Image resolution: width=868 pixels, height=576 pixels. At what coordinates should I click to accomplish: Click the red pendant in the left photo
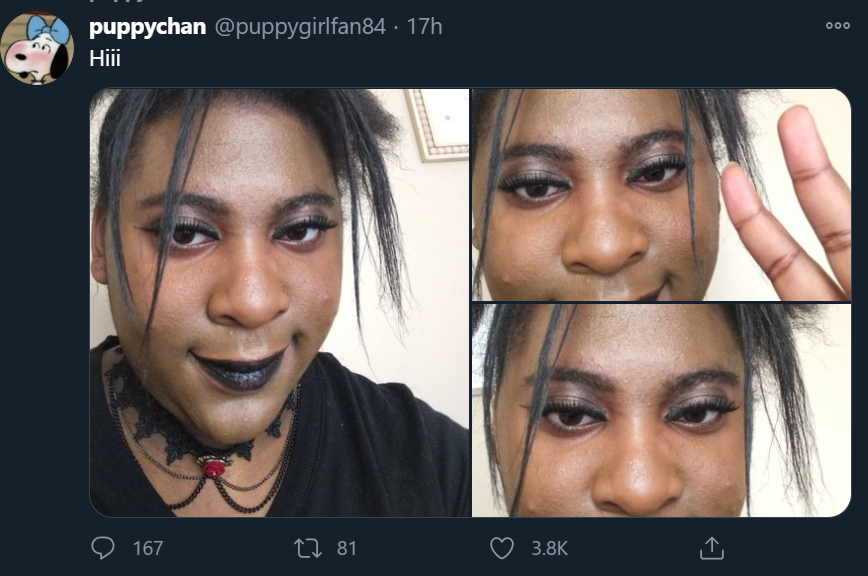[x=213, y=466]
